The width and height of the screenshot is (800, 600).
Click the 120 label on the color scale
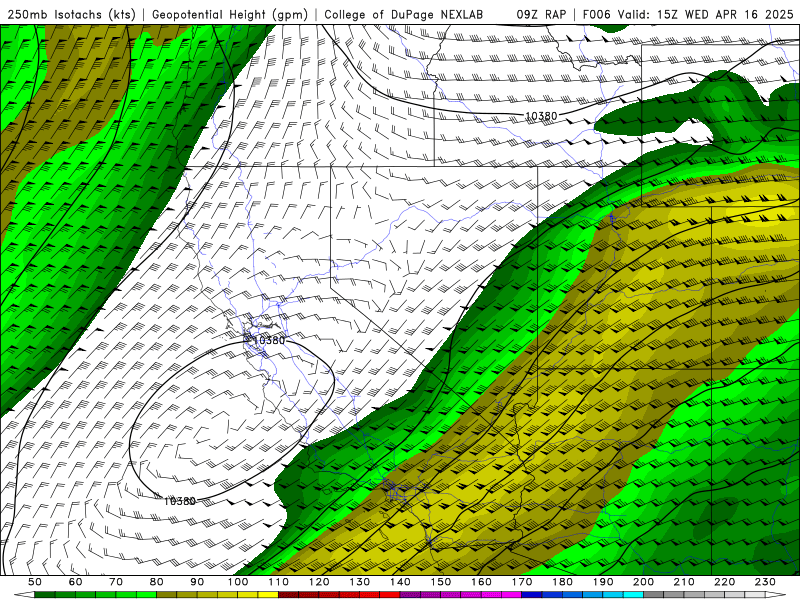(x=319, y=582)
